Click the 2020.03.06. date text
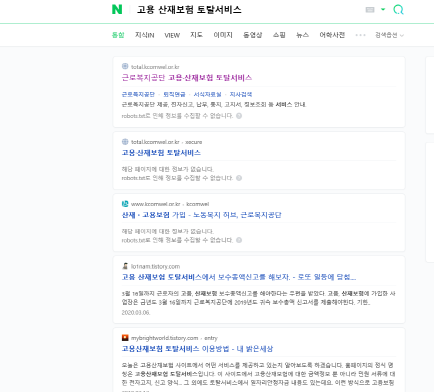Image resolution: width=434 pixels, height=392 pixels. click(136, 313)
